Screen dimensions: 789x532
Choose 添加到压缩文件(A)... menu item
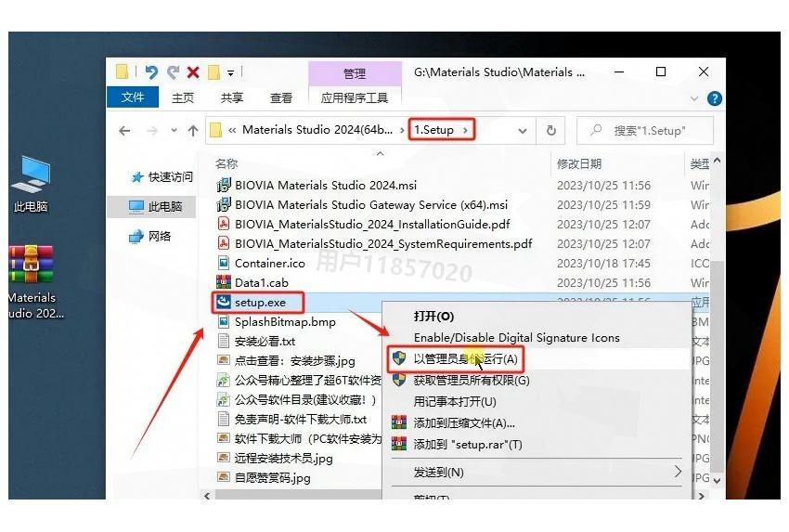click(x=464, y=423)
